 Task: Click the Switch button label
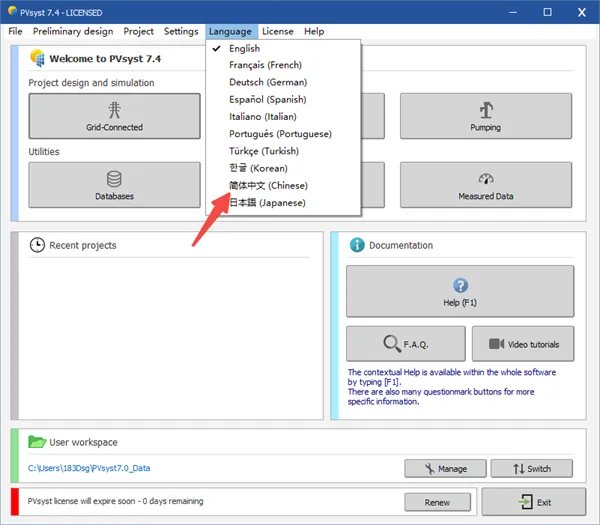click(539, 469)
